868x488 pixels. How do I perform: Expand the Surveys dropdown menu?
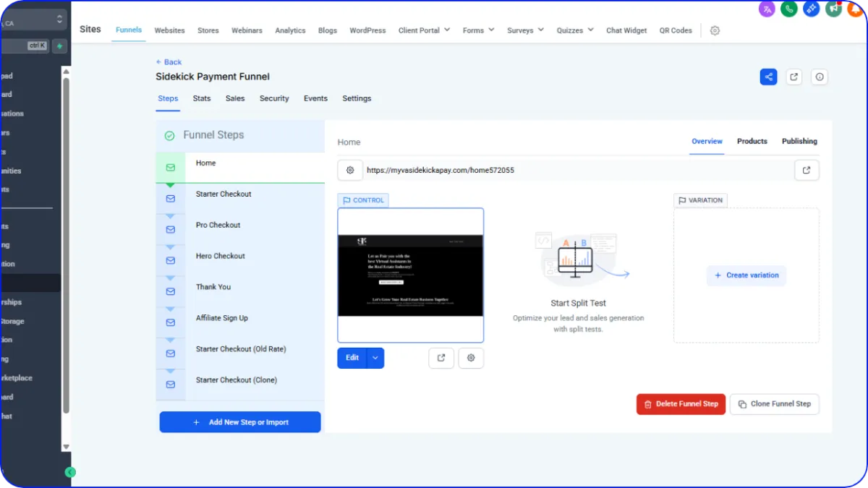click(x=526, y=30)
